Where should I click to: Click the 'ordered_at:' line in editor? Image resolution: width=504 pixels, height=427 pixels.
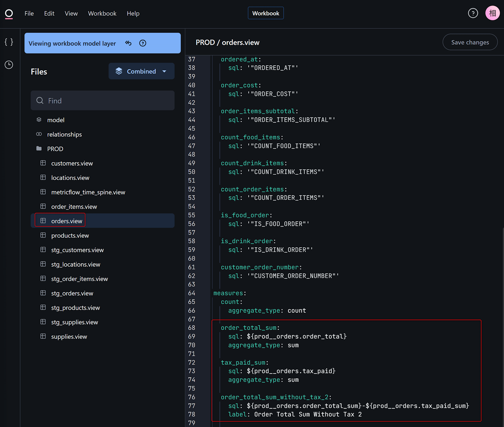(x=241, y=59)
